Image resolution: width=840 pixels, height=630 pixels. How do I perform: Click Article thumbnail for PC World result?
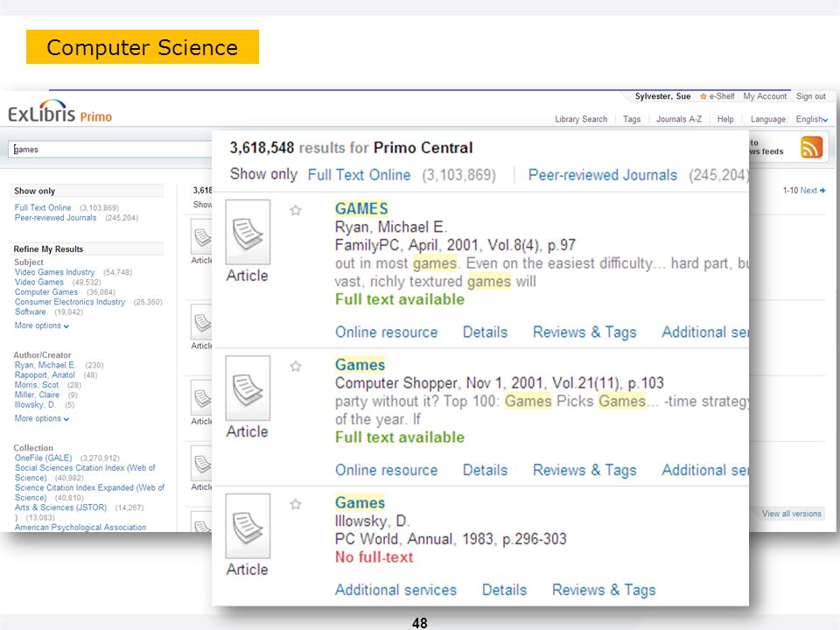248,526
